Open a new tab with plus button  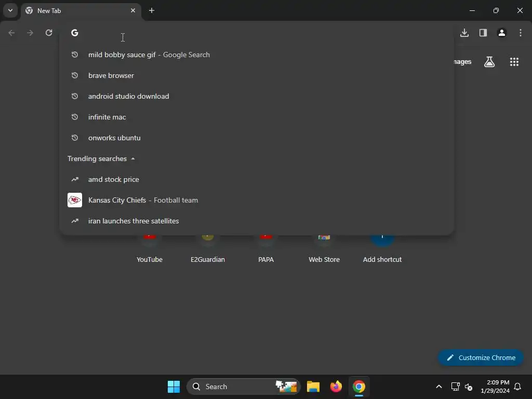coord(152,10)
